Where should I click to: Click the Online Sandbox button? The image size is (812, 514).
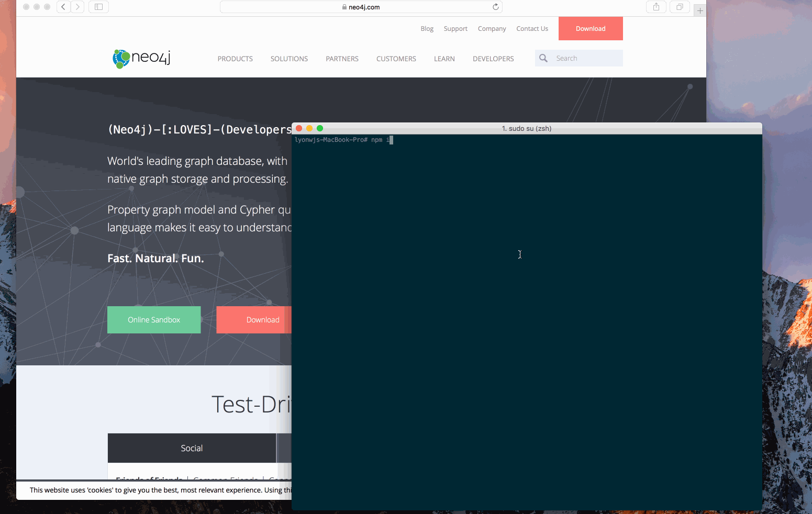154,320
